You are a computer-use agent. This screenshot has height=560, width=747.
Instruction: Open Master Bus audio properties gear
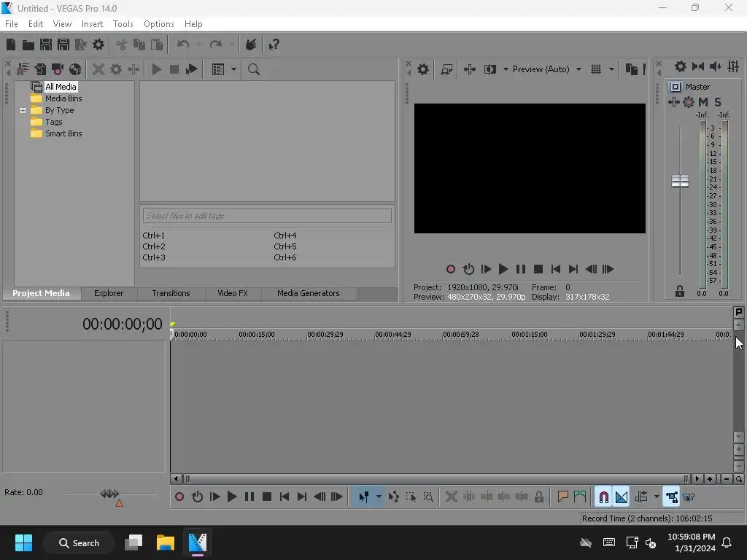681,66
